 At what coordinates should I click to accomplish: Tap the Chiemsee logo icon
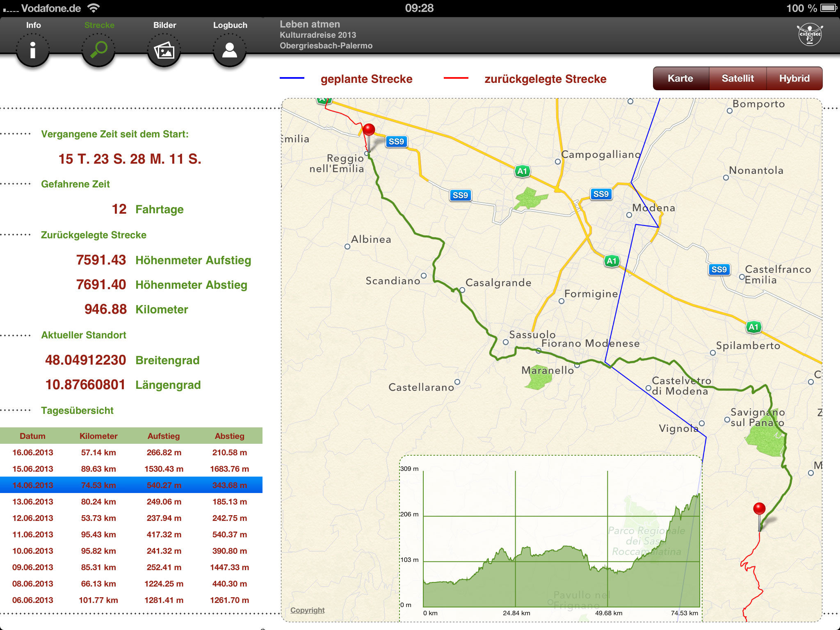click(x=810, y=34)
